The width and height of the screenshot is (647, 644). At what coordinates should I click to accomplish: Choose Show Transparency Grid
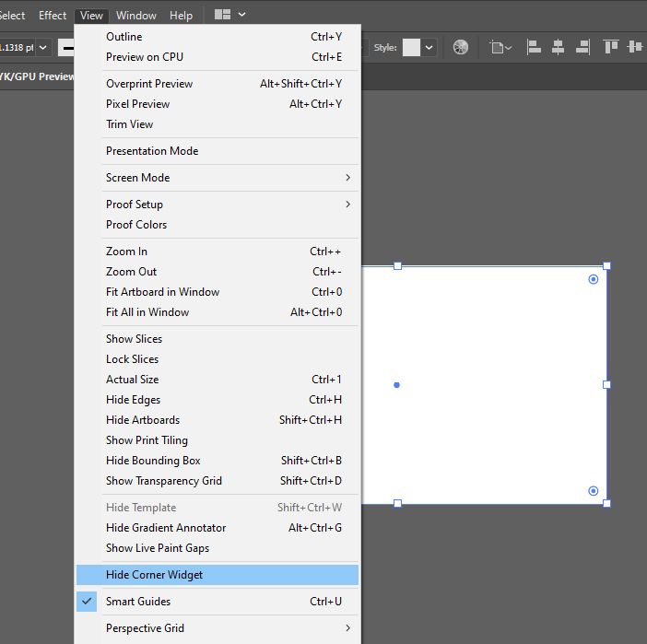tap(218, 480)
